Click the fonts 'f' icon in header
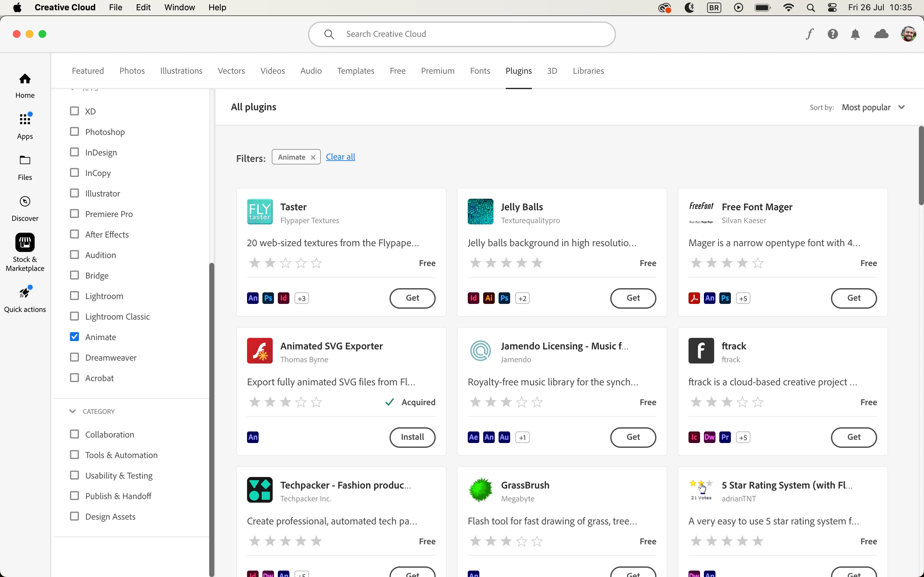Image resolution: width=924 pixels, height=577 pixels. [x=809, y=34]
